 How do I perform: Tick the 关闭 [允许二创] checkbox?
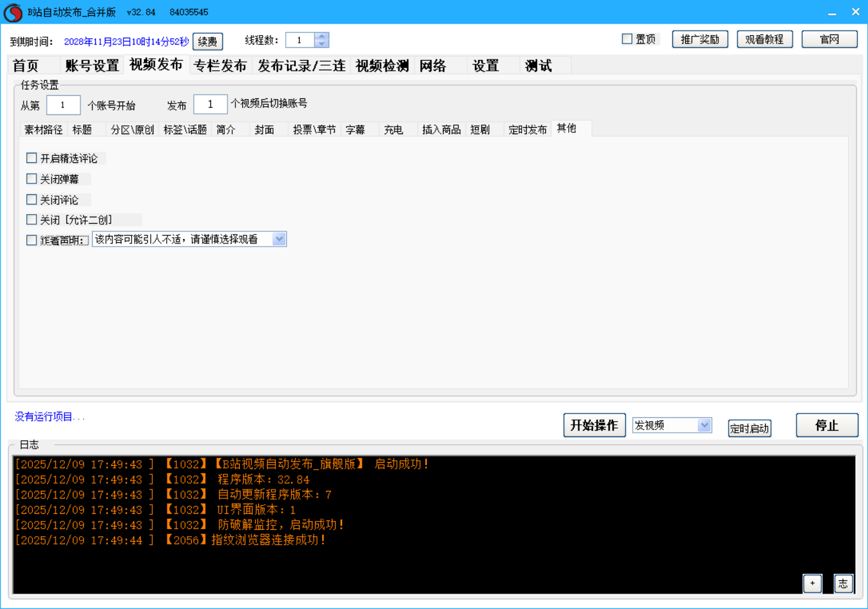(31, 220)
